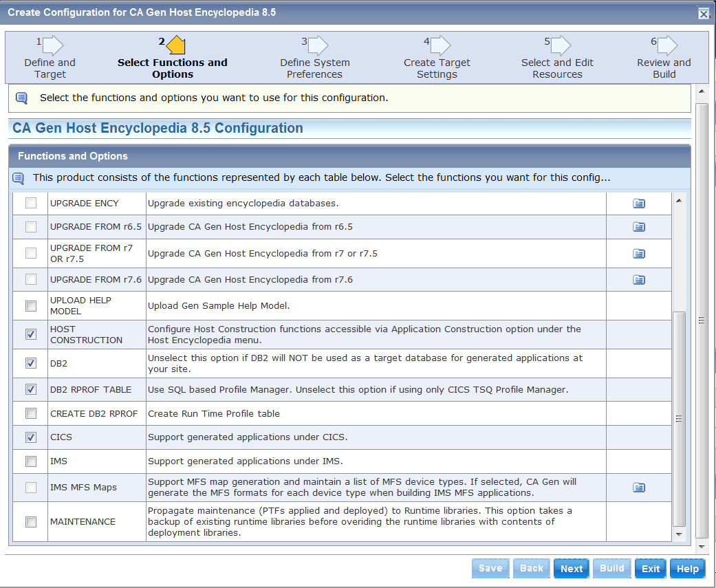Click the step 3 arrow icon

pos(318,46)
